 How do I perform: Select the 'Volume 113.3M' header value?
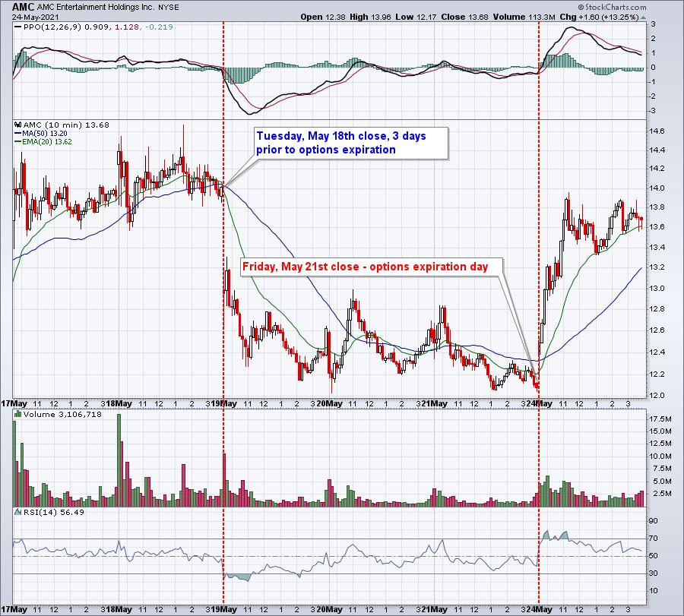(524, 17)
